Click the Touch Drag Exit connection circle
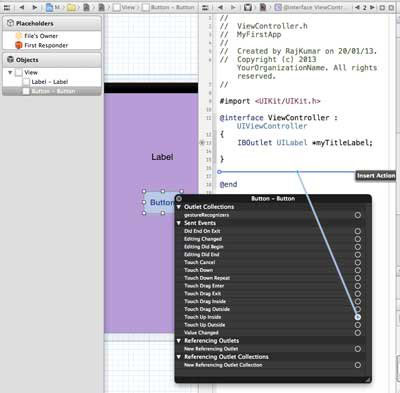This screenshot has width=400, height=393. pos(358,294)
